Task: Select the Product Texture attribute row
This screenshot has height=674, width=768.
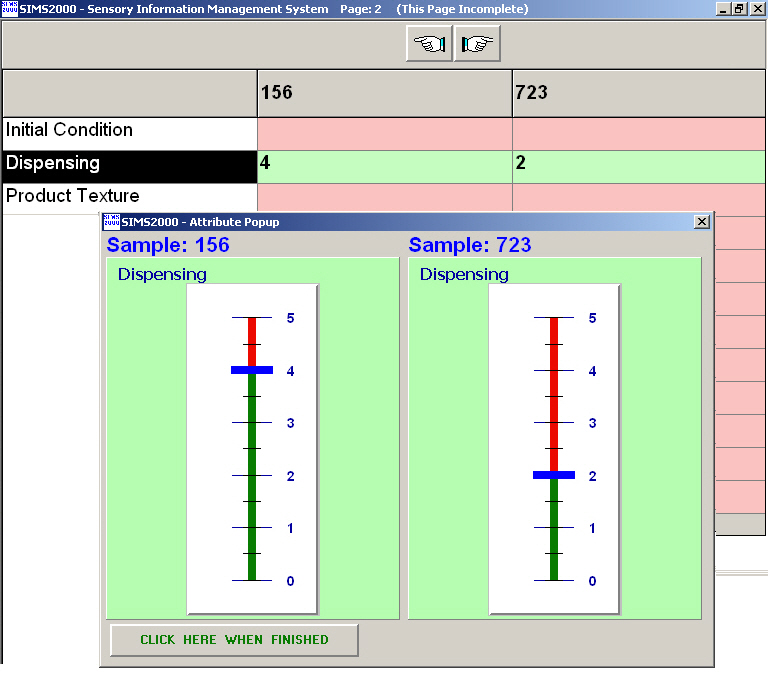Action: [129, 197]
